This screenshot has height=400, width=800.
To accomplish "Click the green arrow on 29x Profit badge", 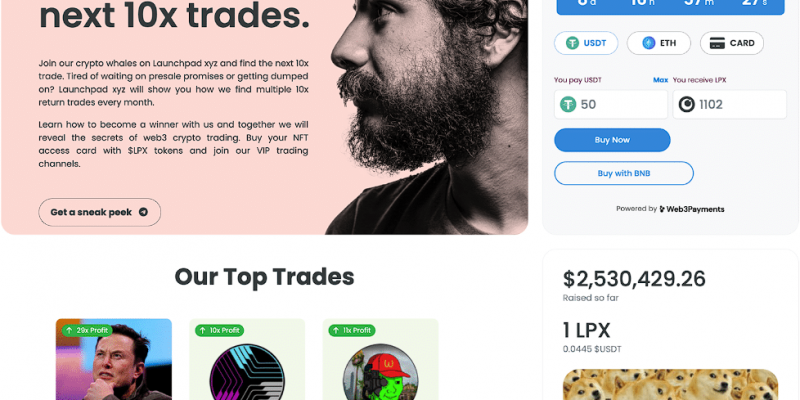I will (x=69, y=331).
